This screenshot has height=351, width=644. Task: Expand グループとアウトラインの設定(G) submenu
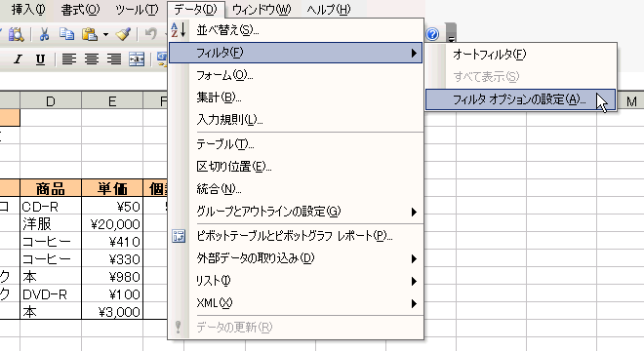[296, 212]
